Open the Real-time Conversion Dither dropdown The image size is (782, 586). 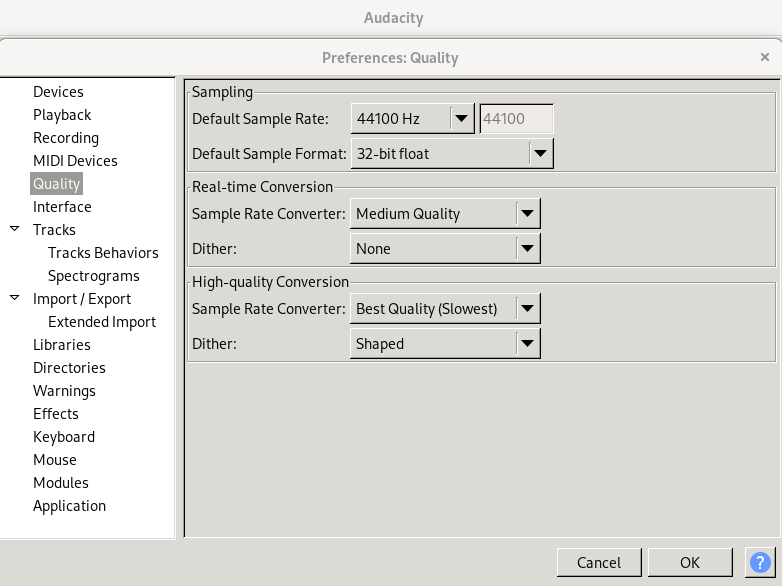click(x=445, y=248)
